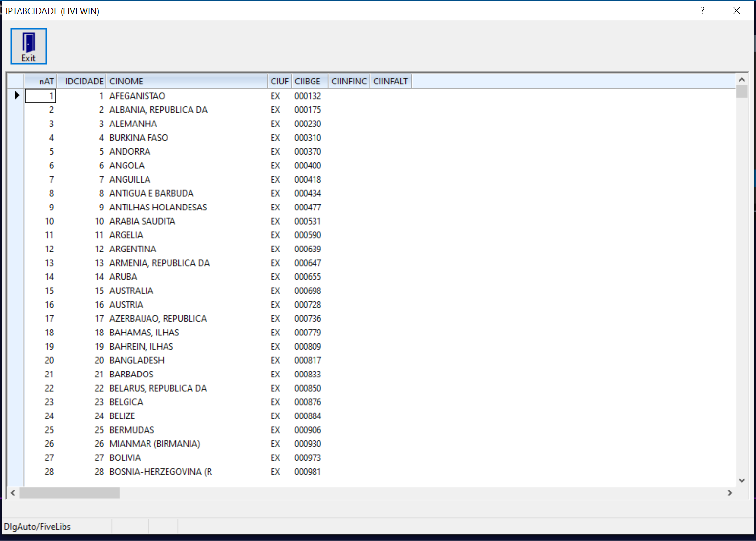The image size is (756, 541).
Task: Click the CIINFALT column header
Action: (x=391, y=82)
